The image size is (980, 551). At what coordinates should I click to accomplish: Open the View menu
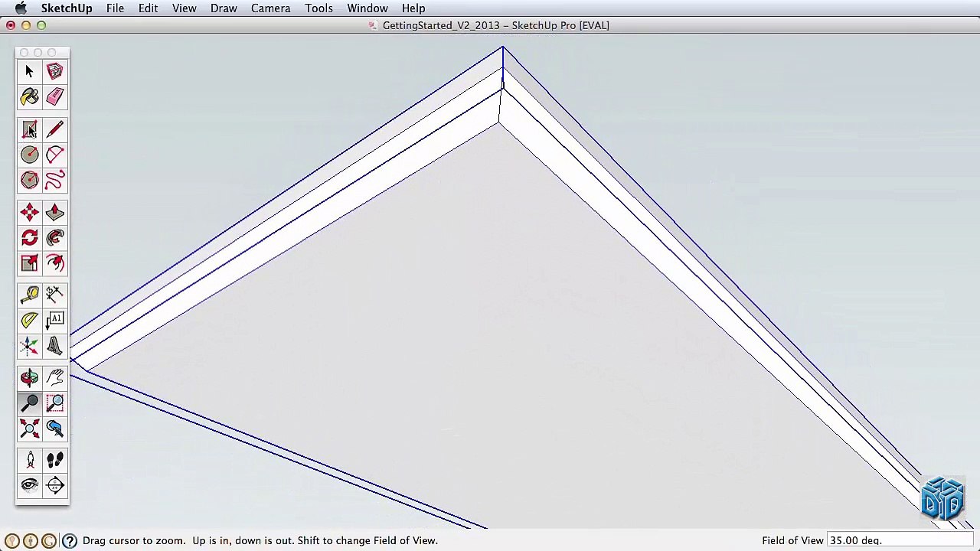[x=184, y=8]
